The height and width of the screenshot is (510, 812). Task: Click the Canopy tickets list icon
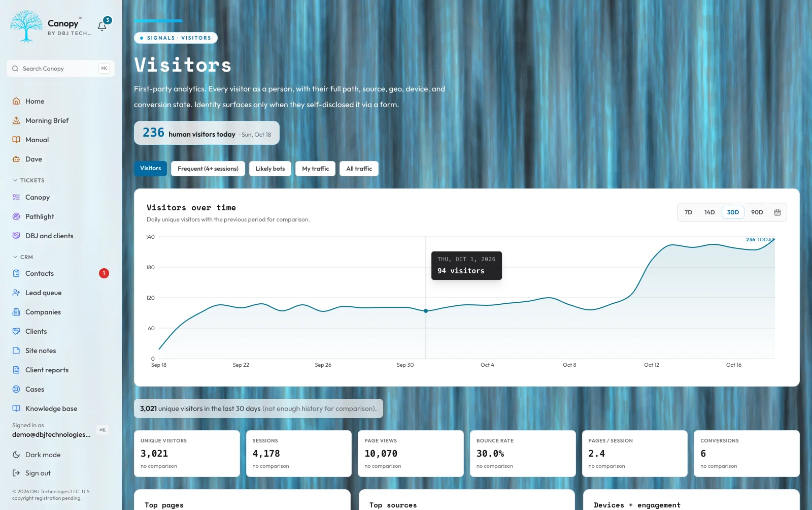coord(16,197)
